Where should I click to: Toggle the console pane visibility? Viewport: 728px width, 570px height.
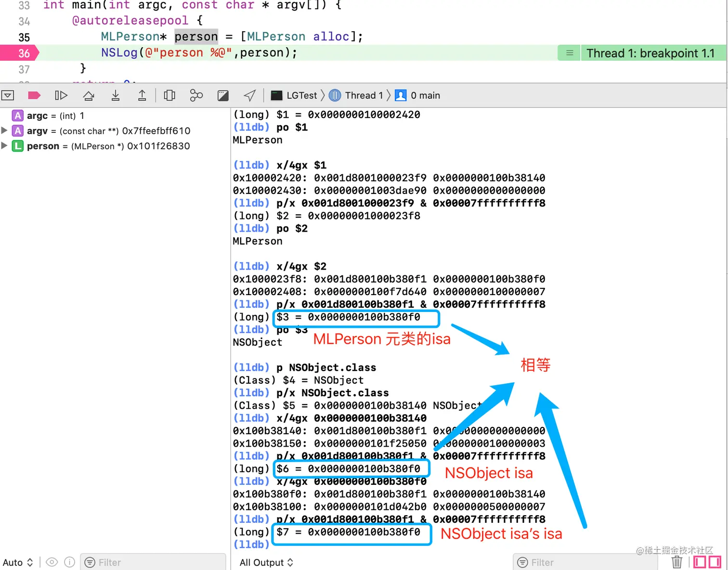pos(715,562)
